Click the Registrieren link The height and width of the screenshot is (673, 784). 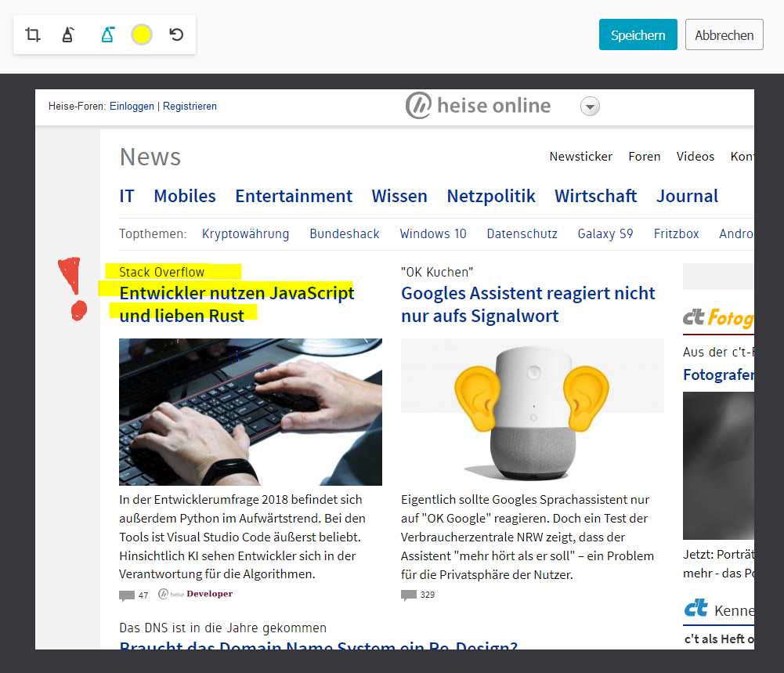point(190,106)
